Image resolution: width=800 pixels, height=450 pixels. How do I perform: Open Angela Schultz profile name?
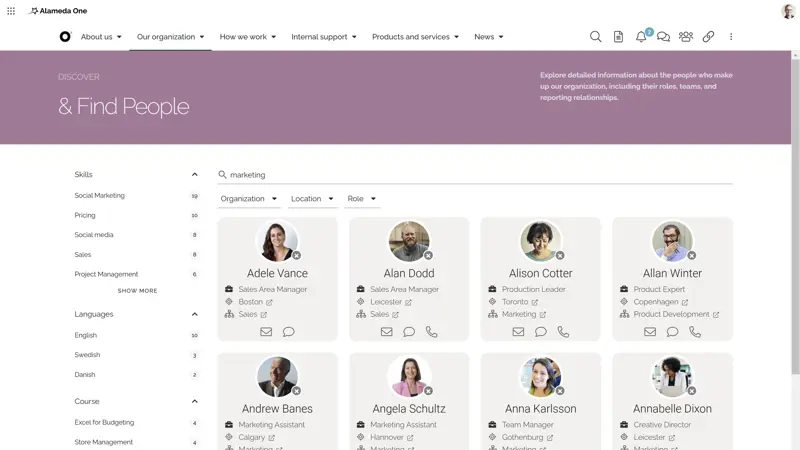click(x=409, y=409)
